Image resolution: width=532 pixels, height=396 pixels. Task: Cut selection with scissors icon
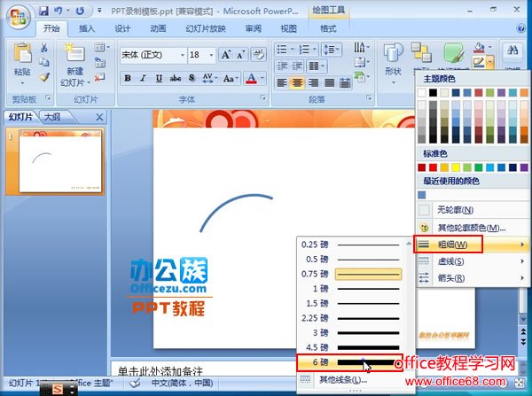click(43, 48)
